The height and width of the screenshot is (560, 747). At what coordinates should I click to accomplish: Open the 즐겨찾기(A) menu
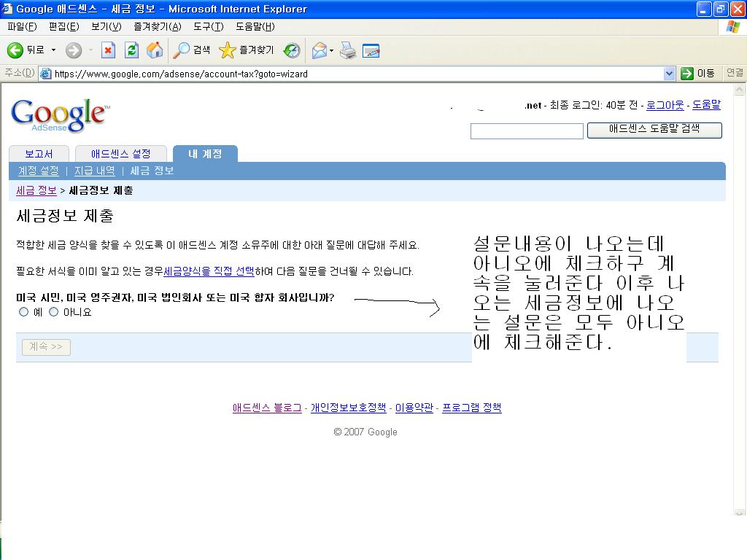tap(158, 27)
